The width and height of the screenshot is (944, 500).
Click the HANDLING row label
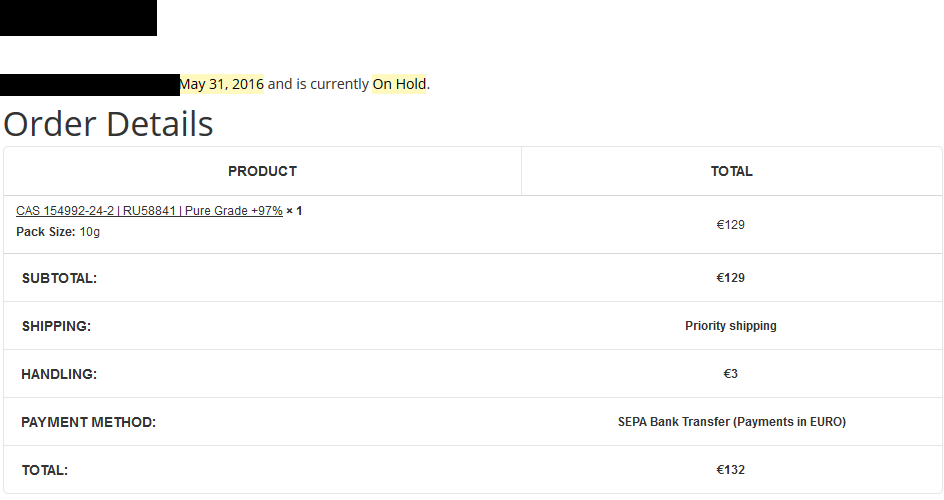point(59,374)
